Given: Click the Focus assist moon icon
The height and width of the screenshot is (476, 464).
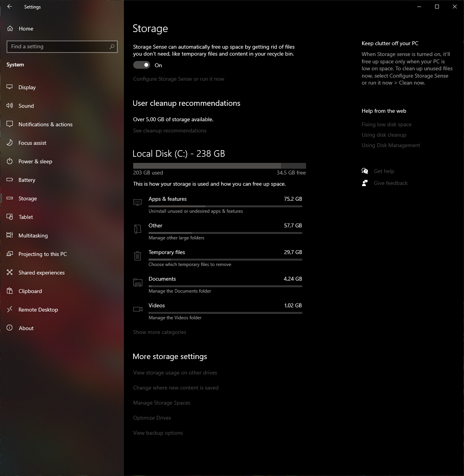Looking at the screenshot, I should click(10, 143).
